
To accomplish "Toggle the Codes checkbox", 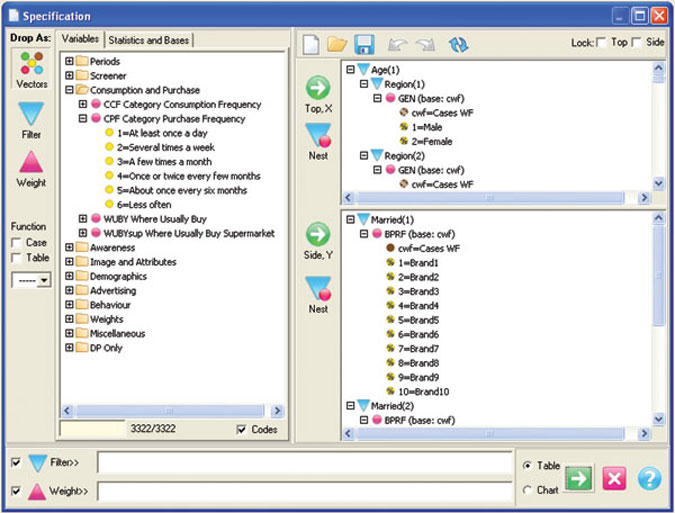I will point(241,430).
